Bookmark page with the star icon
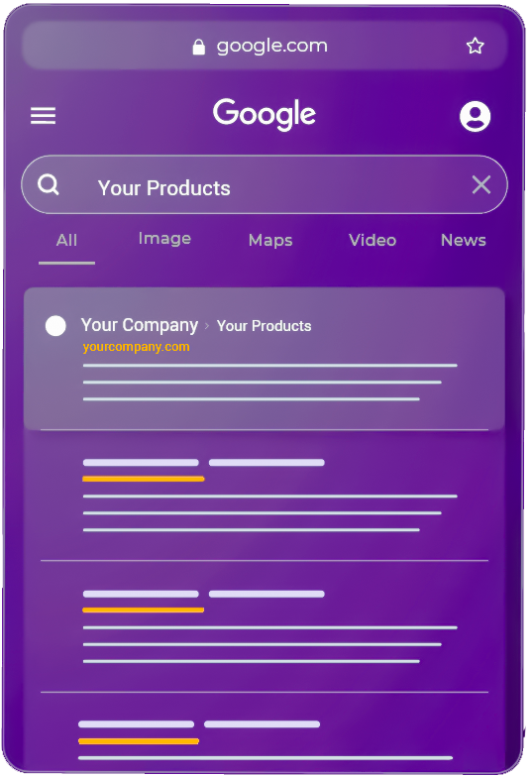 pyautogui.click(x=476, y=46)
